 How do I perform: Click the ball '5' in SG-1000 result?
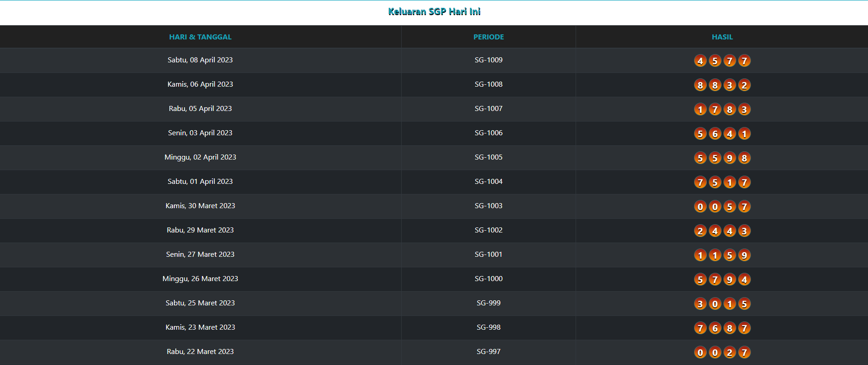700,279
